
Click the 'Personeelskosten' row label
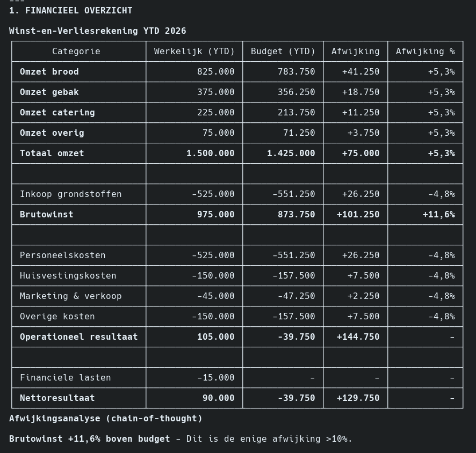tap(63, 255)
